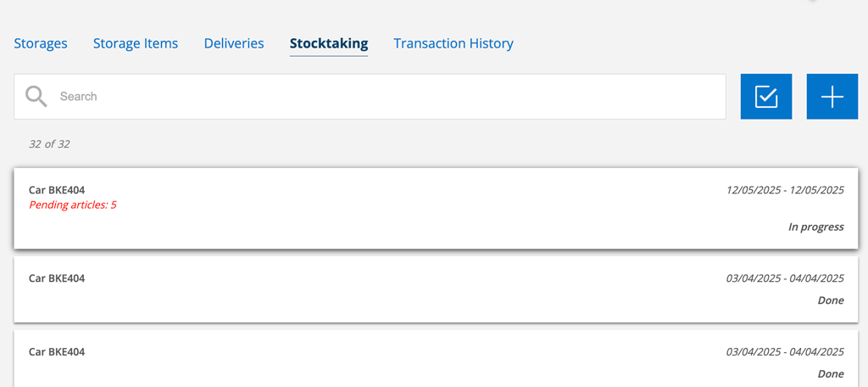The width and height of the screenshot is (868, 387).
Task: Select the Stocktaking tab
Action: click(329, 43)
